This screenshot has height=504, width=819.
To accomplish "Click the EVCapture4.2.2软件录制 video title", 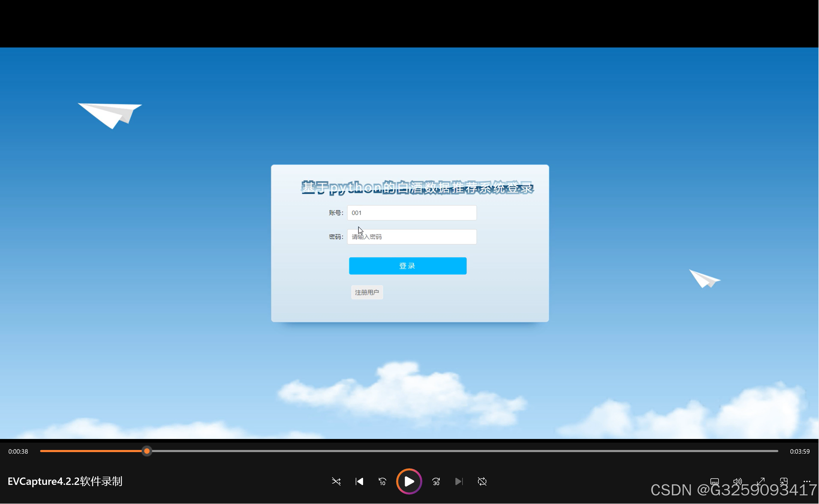I will 65,481.
